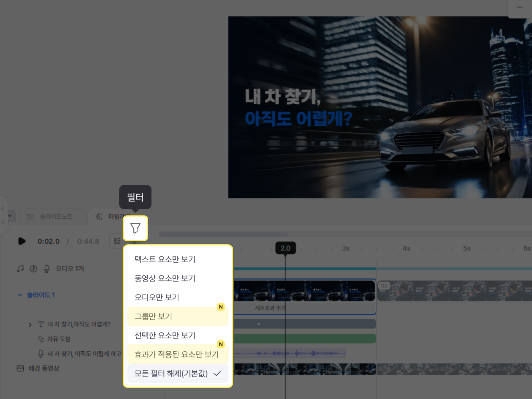
Task: Select slide 02 clip in the timeline
Action: coord(454,291)
